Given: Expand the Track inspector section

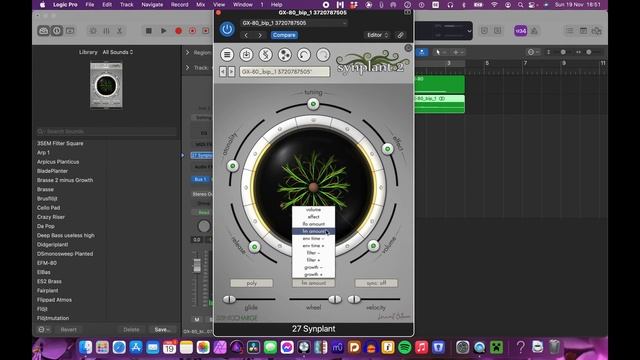Looking at the screenshot, I should [x=188, y=67].
